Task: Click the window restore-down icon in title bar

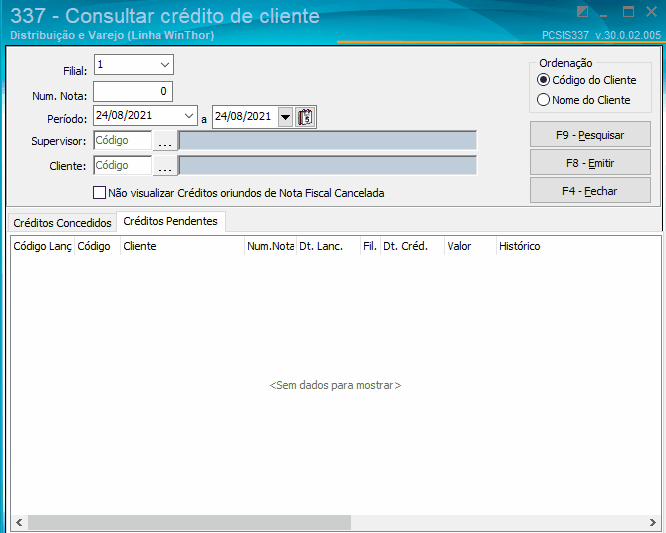Action: point(582,11)
